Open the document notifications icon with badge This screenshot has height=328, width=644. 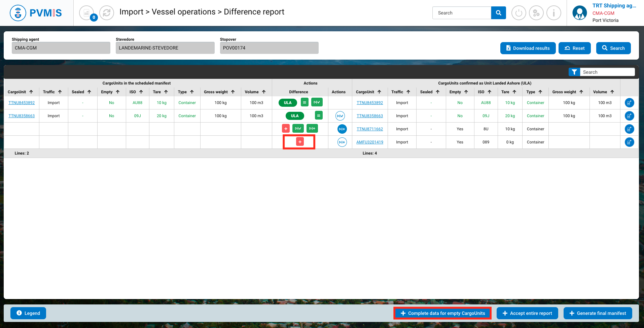[x=87, y=13]
